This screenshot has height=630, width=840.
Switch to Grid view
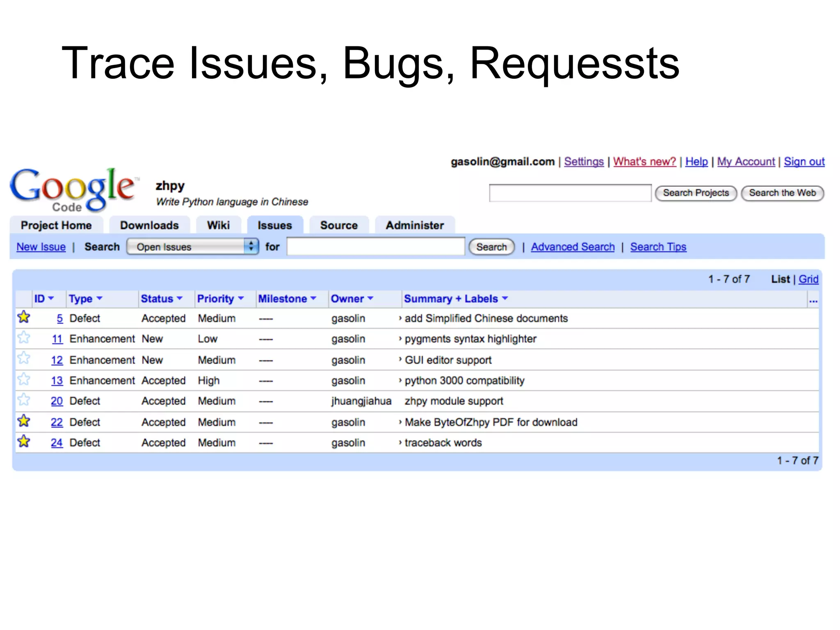pyautogui.click(x=808, y=279)
